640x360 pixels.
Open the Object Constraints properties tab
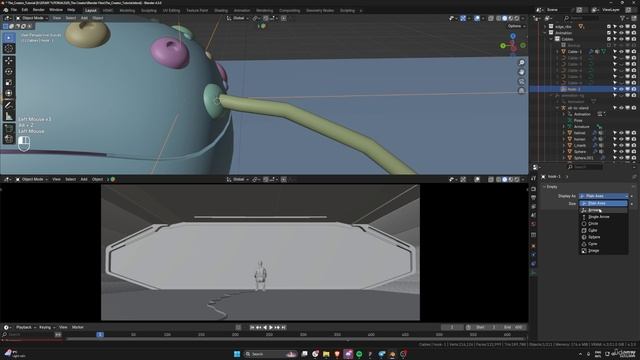533,264
